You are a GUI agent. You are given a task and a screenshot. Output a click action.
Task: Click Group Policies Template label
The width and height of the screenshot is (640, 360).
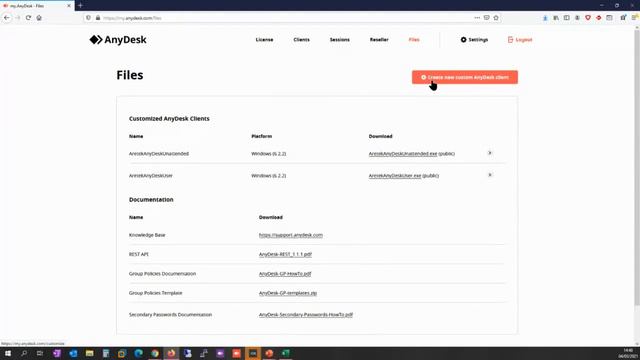coord(156,293)
